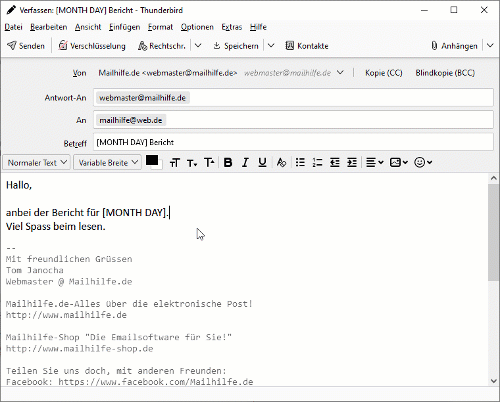Toggle italic formatting
The height and width of the screenshot is (402, 500).
click(245, 163)
